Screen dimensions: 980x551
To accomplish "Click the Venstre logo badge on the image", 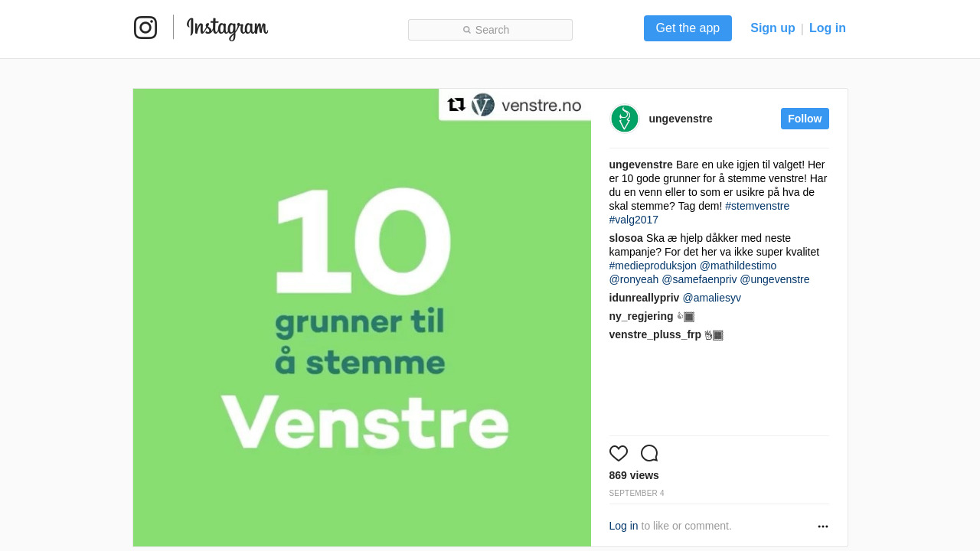I will click(483, 105).
